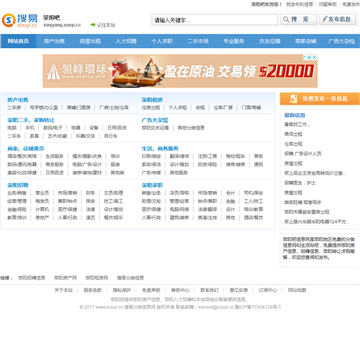This screenshot has height=360, width=360.
Task: Choose the 二手车 category
Action: pos(14,136)
